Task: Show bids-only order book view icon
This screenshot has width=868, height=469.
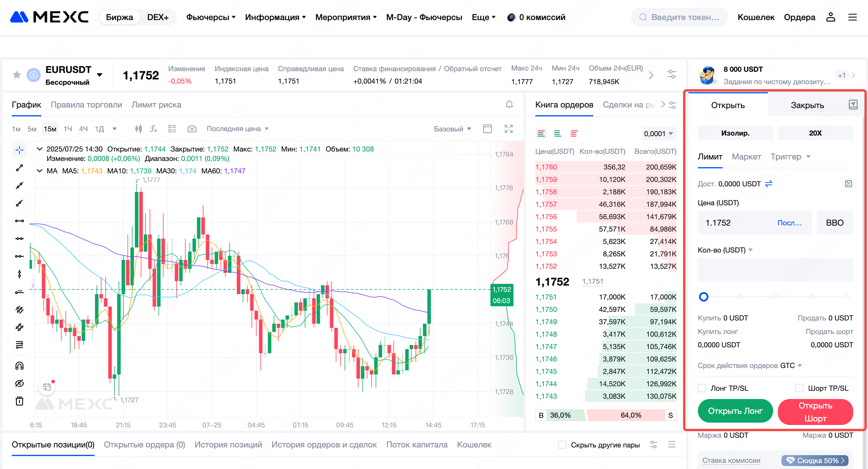Action: [558, 133]
